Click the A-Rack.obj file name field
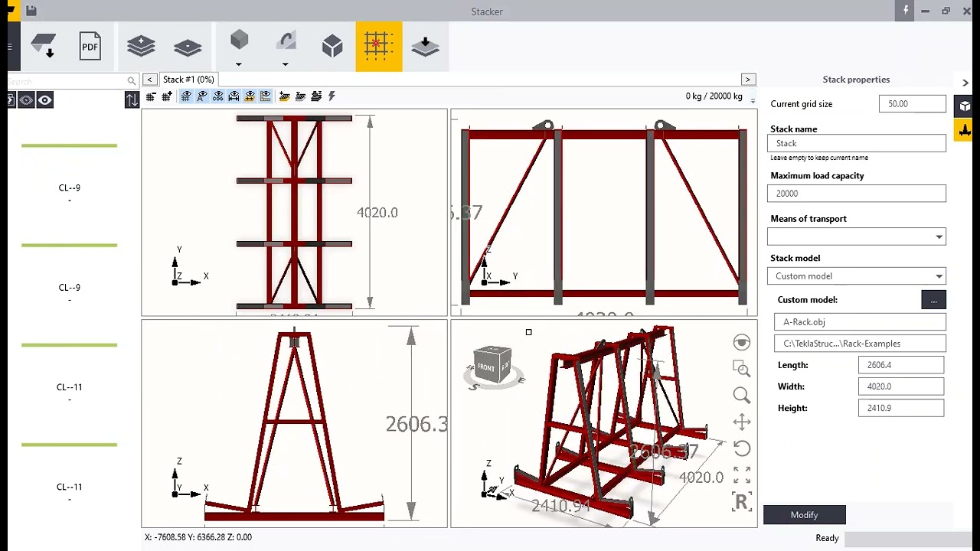 860,322
